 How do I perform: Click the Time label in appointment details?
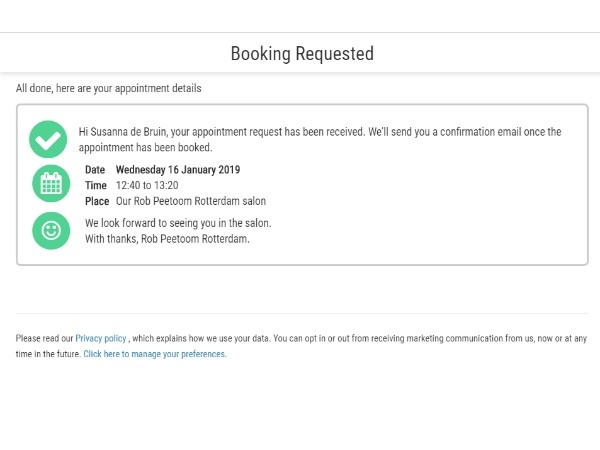(96, 185)
